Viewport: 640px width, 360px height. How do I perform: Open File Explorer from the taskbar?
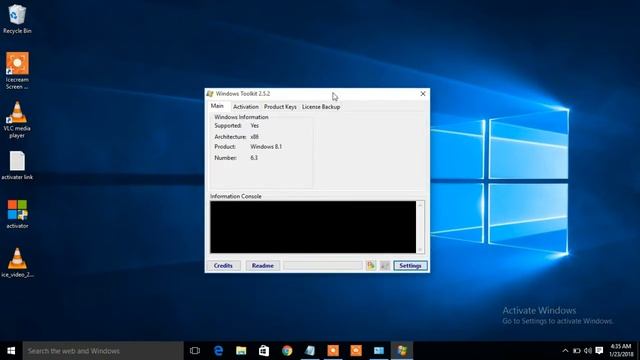(x=241, y=351)
